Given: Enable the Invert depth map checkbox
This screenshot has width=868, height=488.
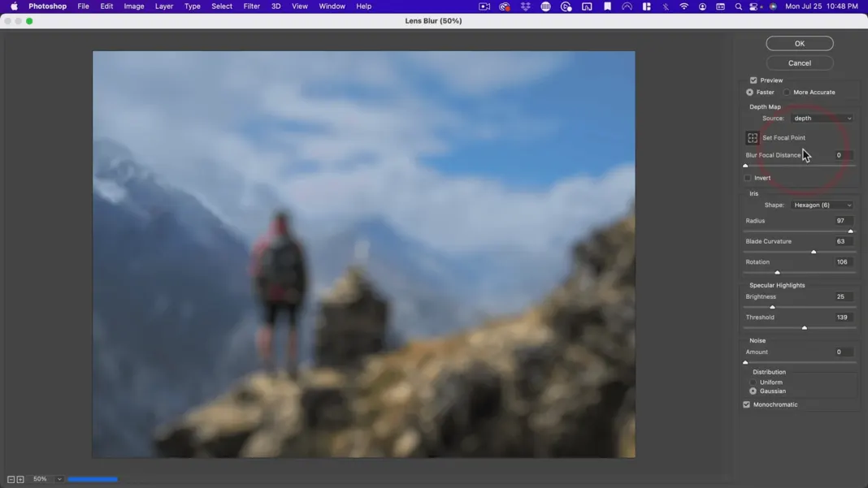Looking at the screenshot, I should tap(748, 178).
